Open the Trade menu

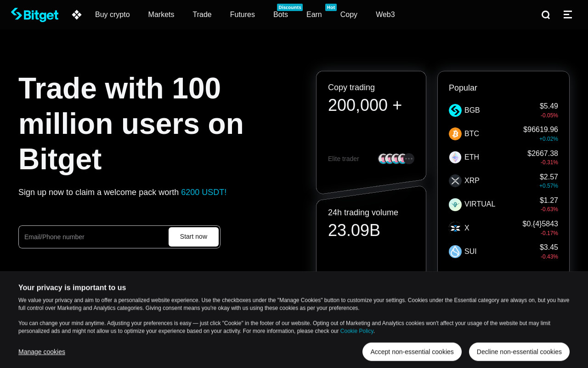(202, 15)
